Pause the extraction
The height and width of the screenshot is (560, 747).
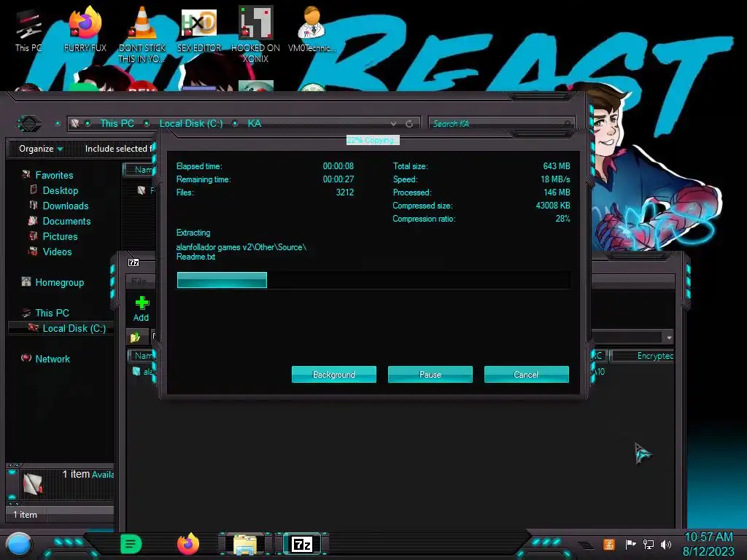coord(430,374)
